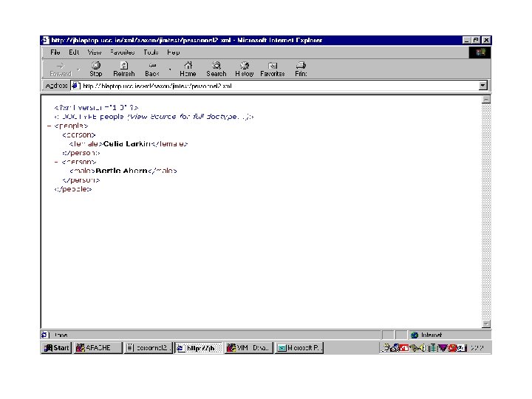Switch to the APACHE taskbar window

(x=98, y=348)
